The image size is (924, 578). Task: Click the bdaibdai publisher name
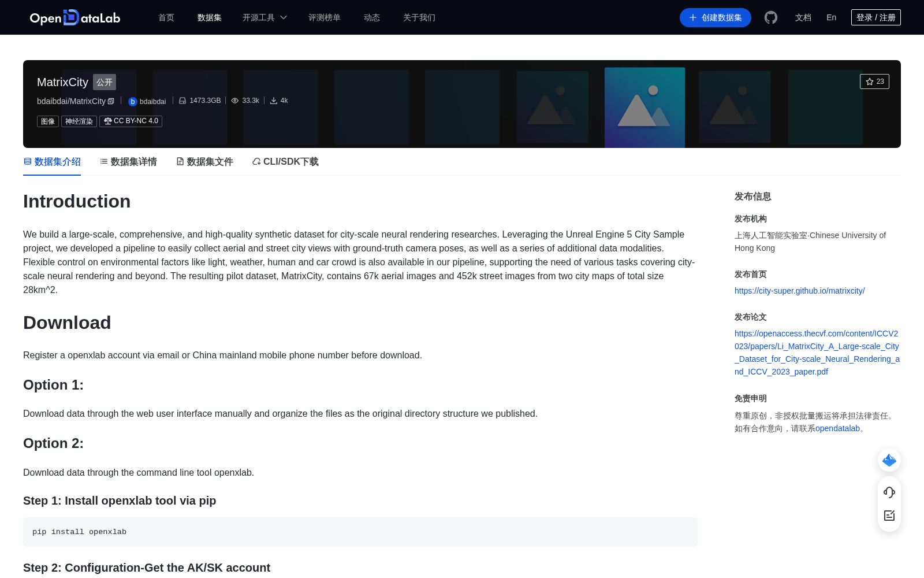[x=152, y=102]
